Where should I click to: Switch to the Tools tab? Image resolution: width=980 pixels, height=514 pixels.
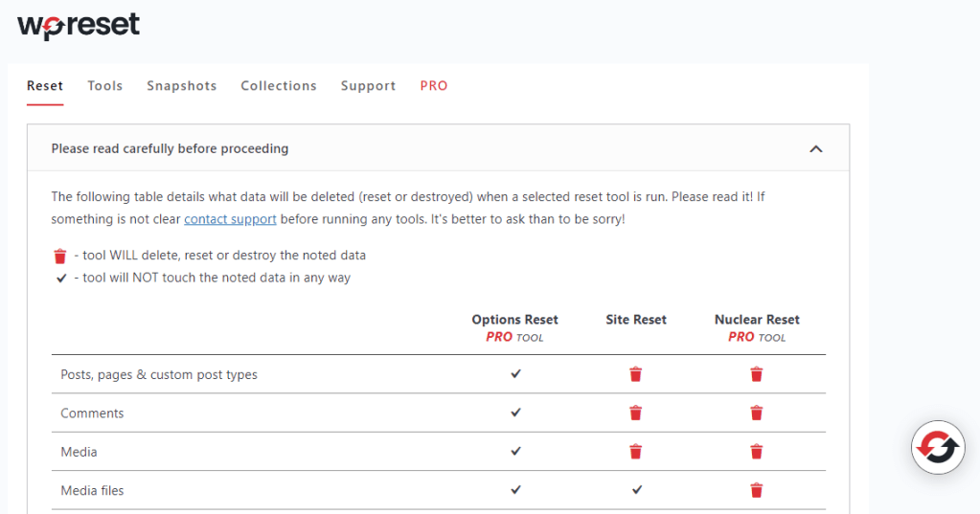(105, 86)
